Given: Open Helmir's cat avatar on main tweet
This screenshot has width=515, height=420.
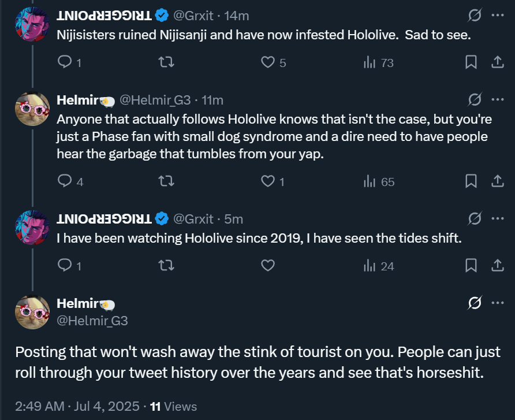Looking at the screenshot, I should tap(32, 313).
